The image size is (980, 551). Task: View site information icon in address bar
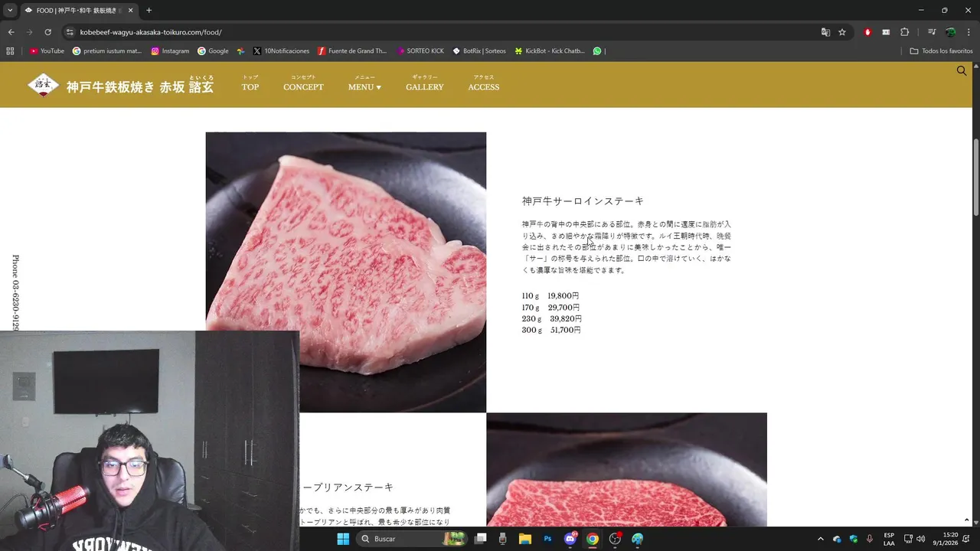[x=70, y=32]
